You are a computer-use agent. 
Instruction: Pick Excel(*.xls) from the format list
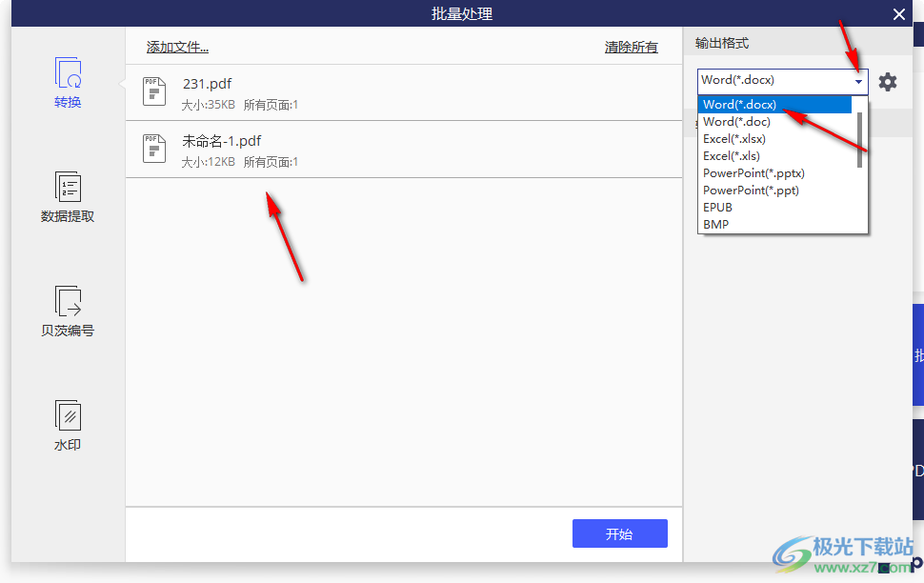click(x=731, y=156)
